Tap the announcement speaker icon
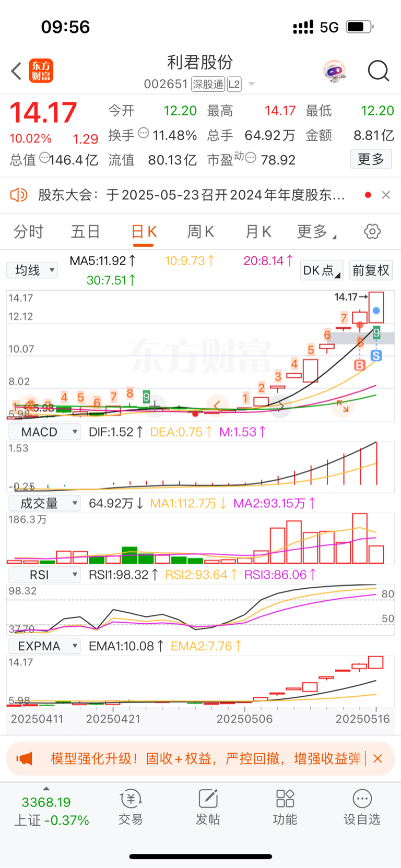 coord(19,195)
